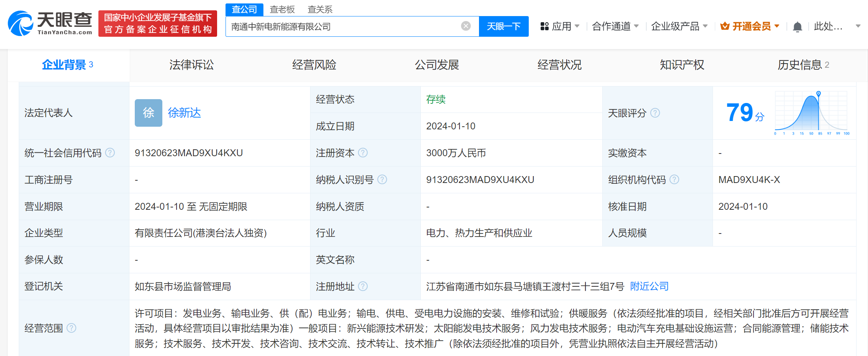868x356 pixels.
Task: Click the help icon beside 经营范围
Action: tap(71, 328)
